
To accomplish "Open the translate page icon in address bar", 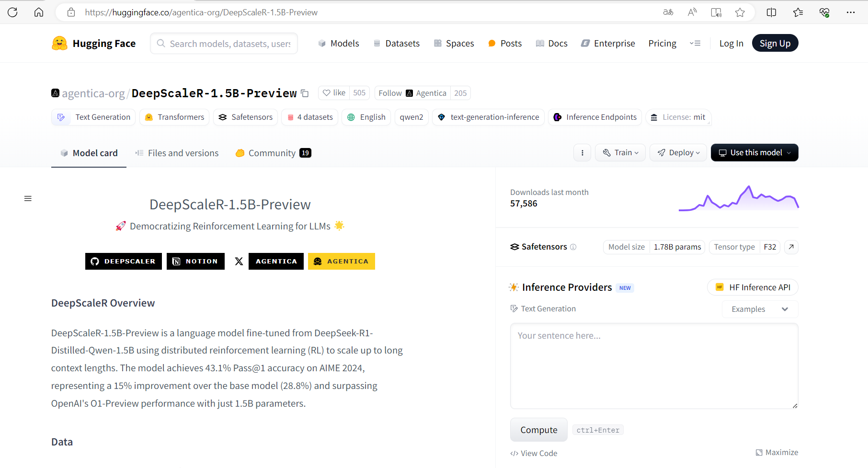I will pyautogui.click(x=668, y=12).
